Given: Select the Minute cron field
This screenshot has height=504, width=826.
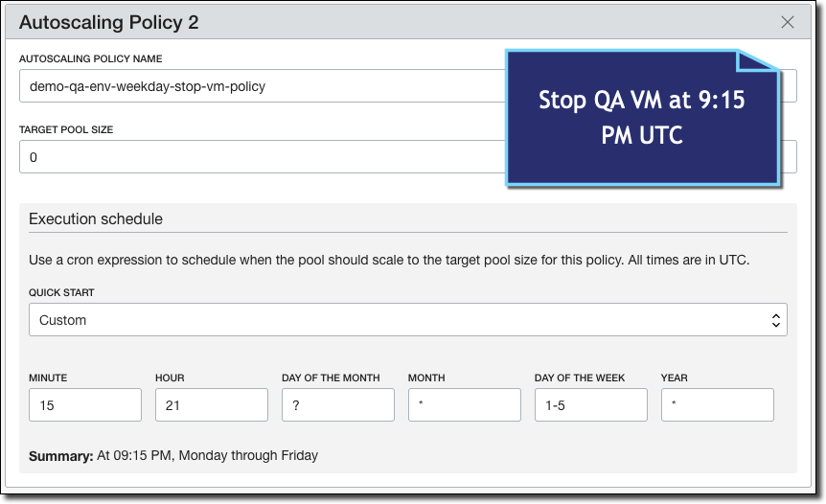Looking at the screenshot, I should (85, 405).
